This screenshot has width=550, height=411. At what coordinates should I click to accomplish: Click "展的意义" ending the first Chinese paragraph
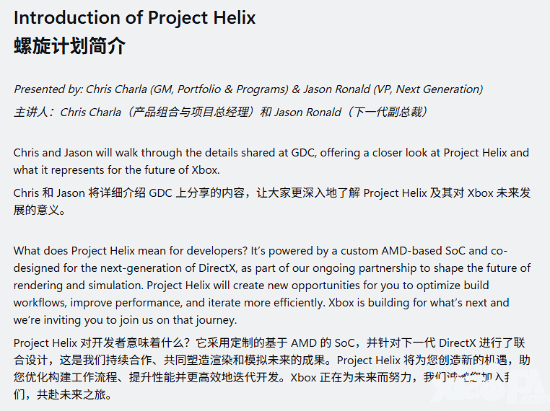tap(36, 210)
